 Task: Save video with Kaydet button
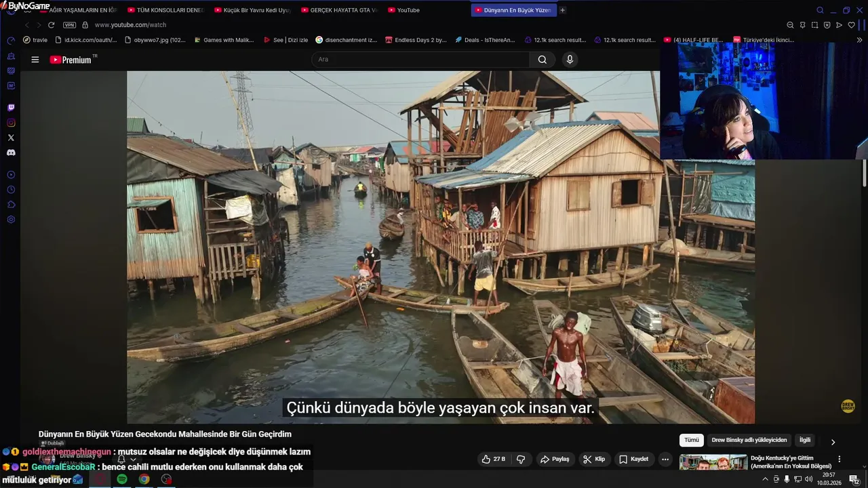click(633, 459)
